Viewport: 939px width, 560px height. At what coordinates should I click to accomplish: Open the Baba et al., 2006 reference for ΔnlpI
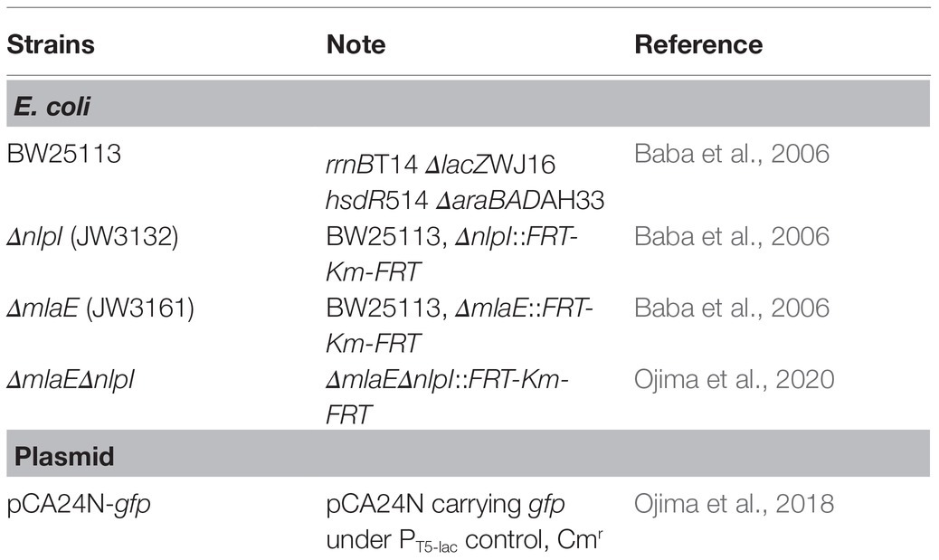(x=731, y=237)
